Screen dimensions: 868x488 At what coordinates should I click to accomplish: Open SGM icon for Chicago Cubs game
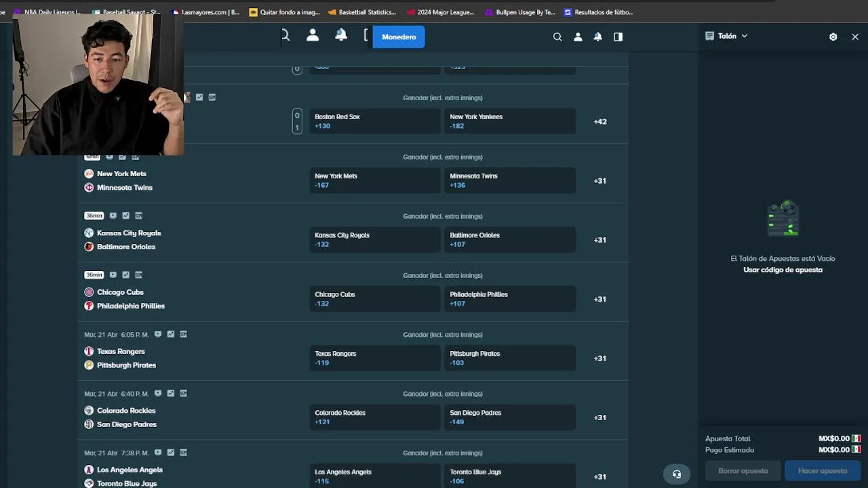138,274
